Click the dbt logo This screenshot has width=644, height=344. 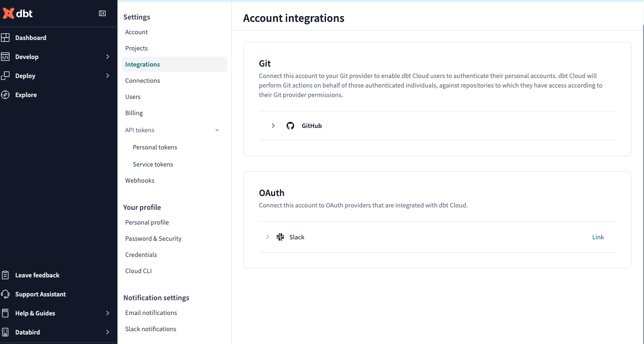(18, 13)
